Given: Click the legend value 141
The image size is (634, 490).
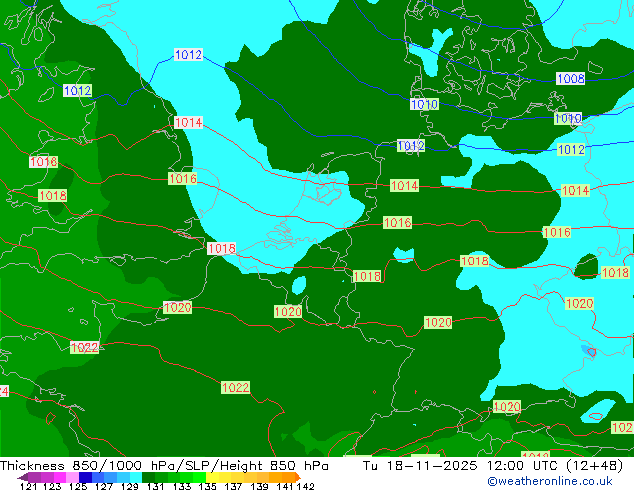Looking at the screenshot, I should pyautogui.click(x=285, y=486).
